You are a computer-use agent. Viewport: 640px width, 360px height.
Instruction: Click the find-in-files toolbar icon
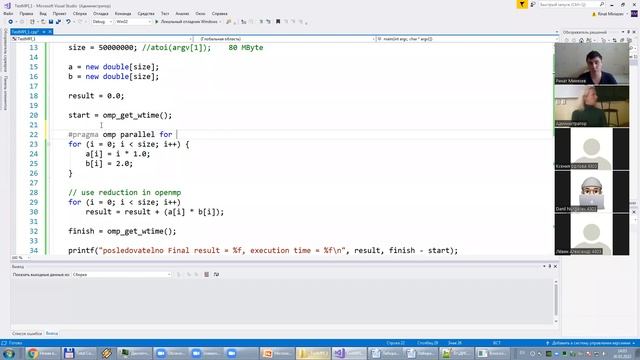tap(229, 22)
